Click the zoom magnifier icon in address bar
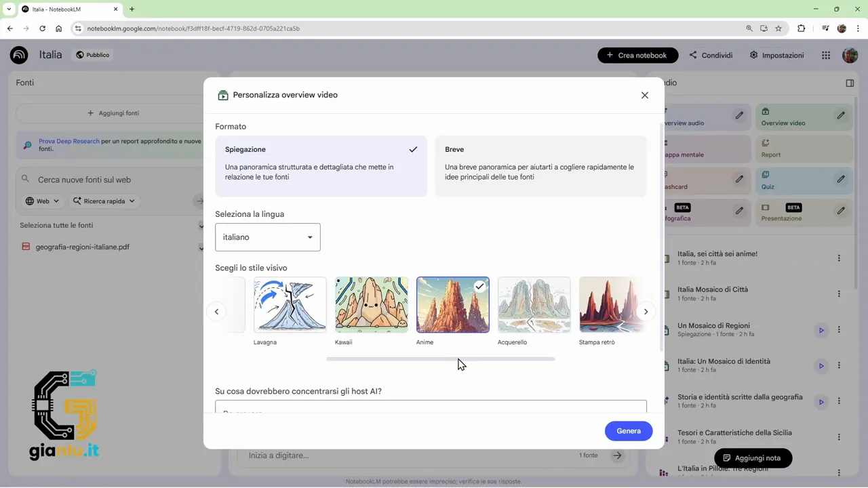Screen dimensions: 868x488 click(x=749, y=28)
